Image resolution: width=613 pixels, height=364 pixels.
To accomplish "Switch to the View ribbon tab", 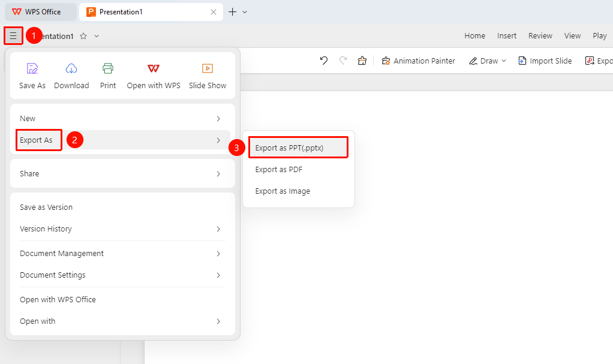I will click(572, 35).
